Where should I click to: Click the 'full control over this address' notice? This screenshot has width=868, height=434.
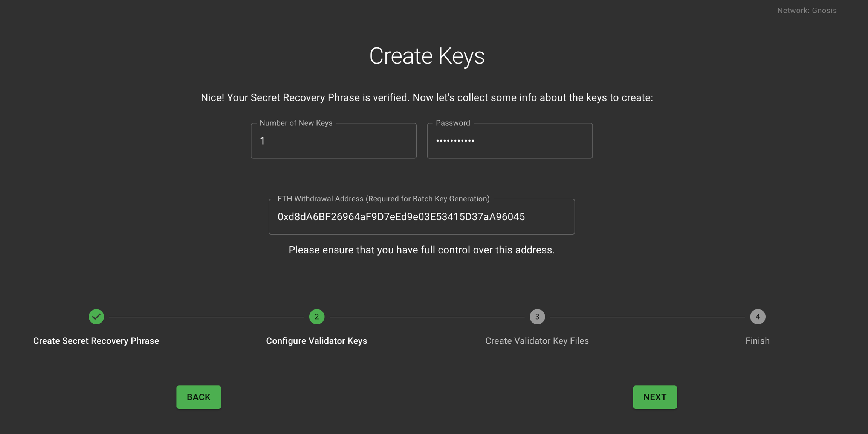pos(422,250)
